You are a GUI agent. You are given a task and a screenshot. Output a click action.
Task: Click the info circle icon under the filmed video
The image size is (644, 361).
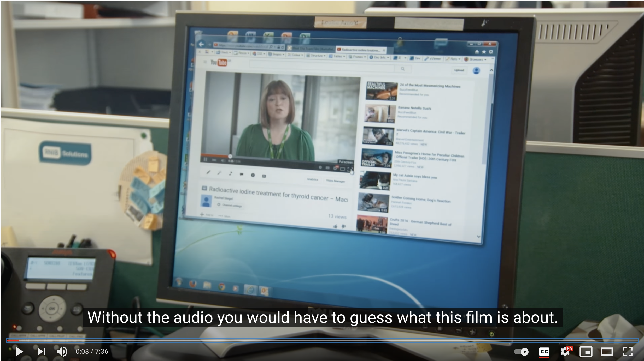coord(253,175)
